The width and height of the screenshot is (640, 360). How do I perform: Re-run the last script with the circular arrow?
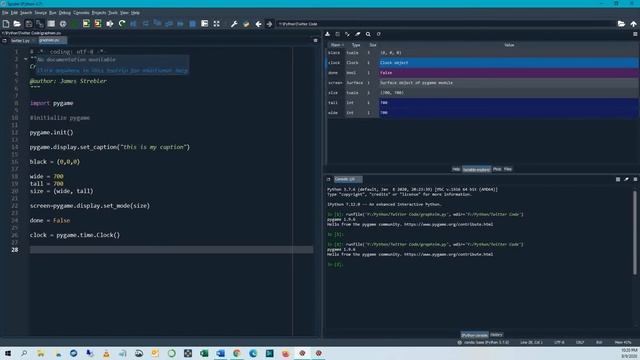click(122, 24)
